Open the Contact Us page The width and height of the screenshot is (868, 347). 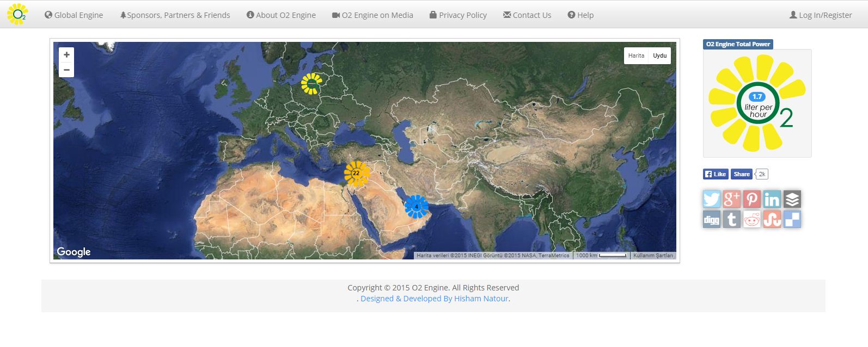(x=527, y=15)
